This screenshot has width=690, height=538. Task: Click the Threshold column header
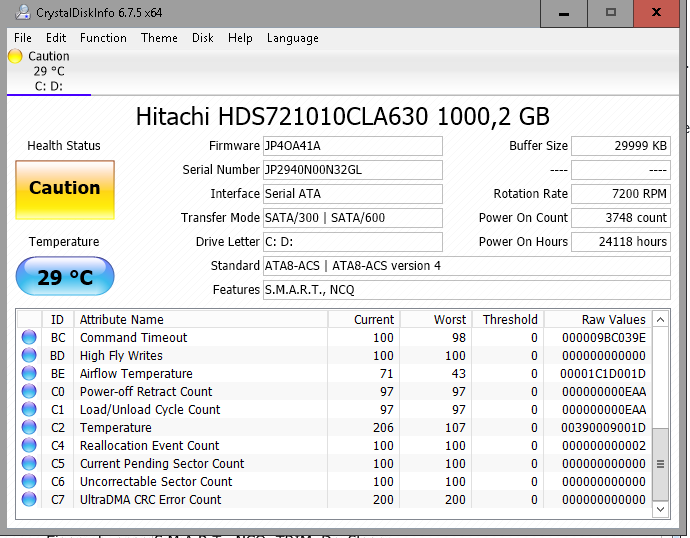pos(508,319)
